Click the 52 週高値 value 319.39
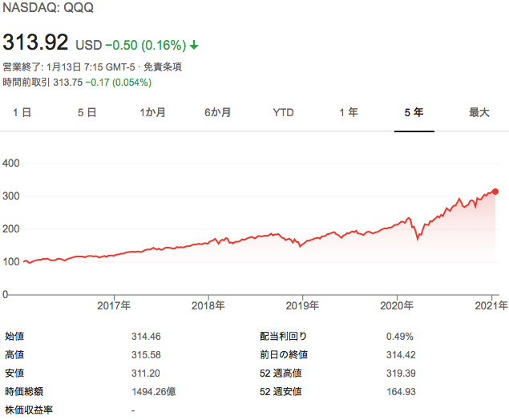The width and height of the screenshot is (509, 420). (401, 374)
